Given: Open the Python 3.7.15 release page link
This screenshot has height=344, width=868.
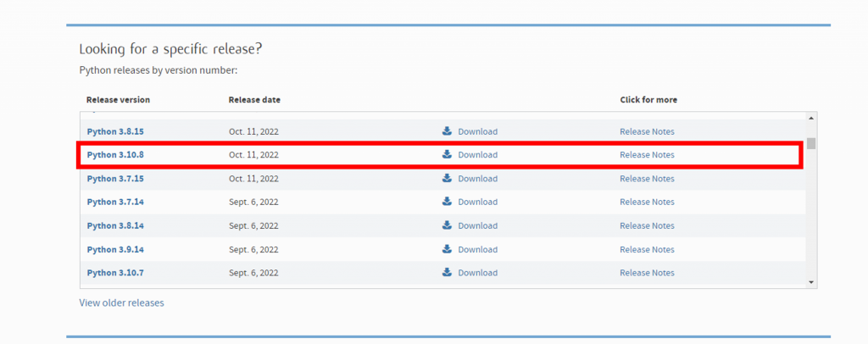Looking at the screenshot, I should point(115,179).
